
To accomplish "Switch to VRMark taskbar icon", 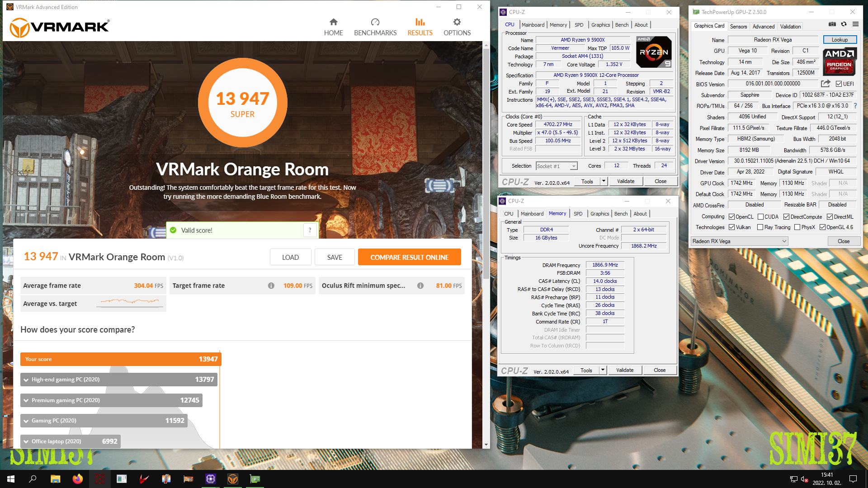I will click(x=233, y=479).
